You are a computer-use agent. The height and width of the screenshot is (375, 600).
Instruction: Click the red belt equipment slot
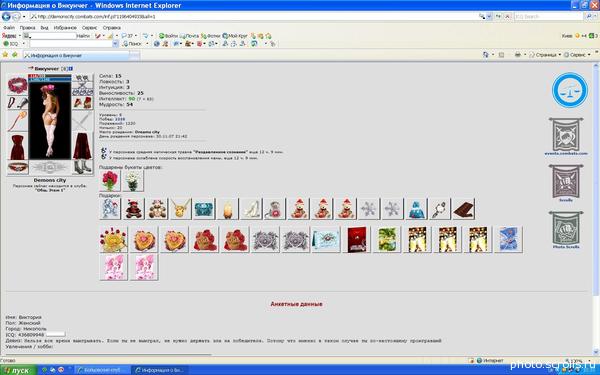point(17,168)
